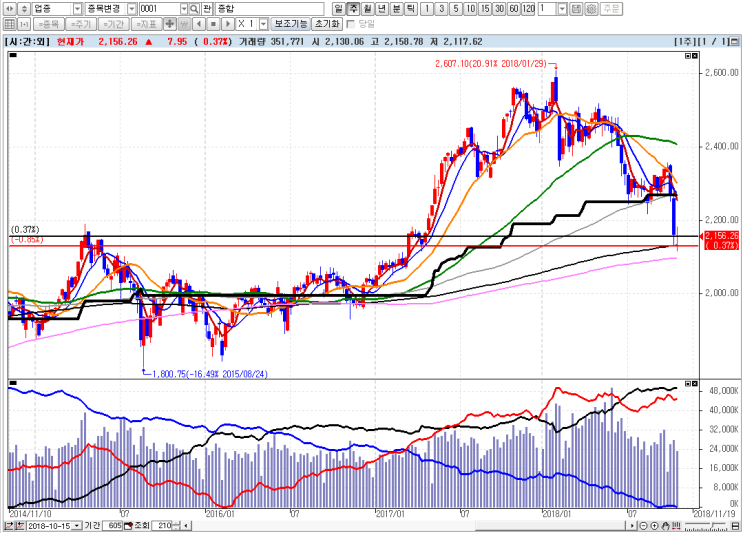Click the grid layout icon

[x=9, y=24]
